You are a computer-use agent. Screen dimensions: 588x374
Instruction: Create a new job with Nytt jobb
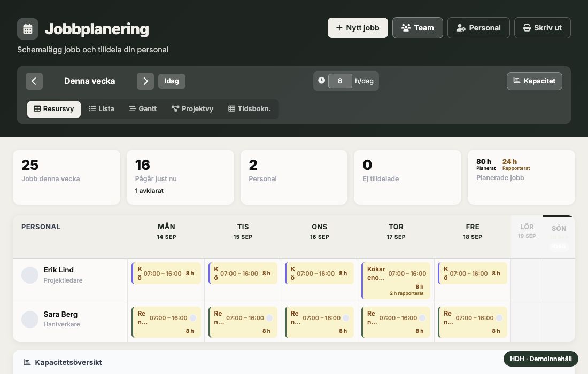[x=358, y=28]
